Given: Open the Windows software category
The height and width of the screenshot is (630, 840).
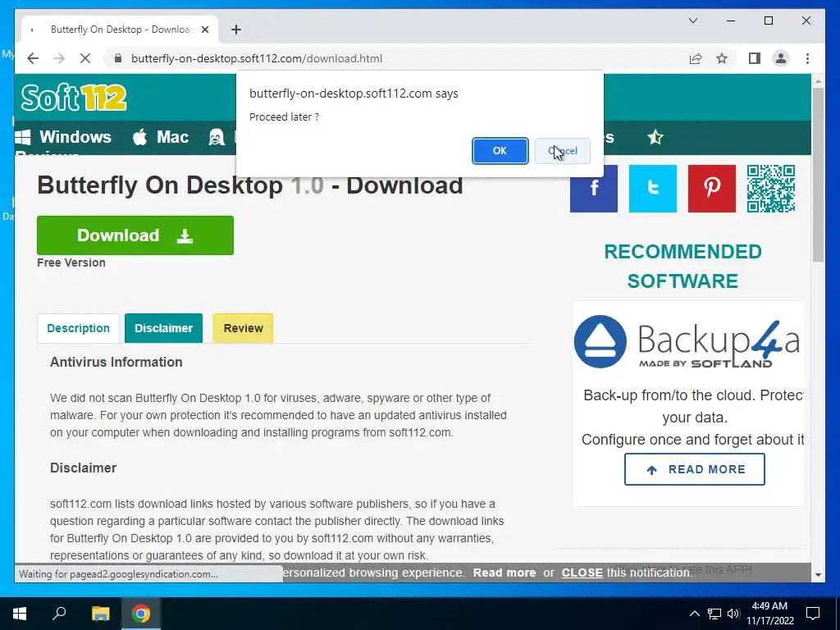Looking at the screenshot, I should pos(63,137).
